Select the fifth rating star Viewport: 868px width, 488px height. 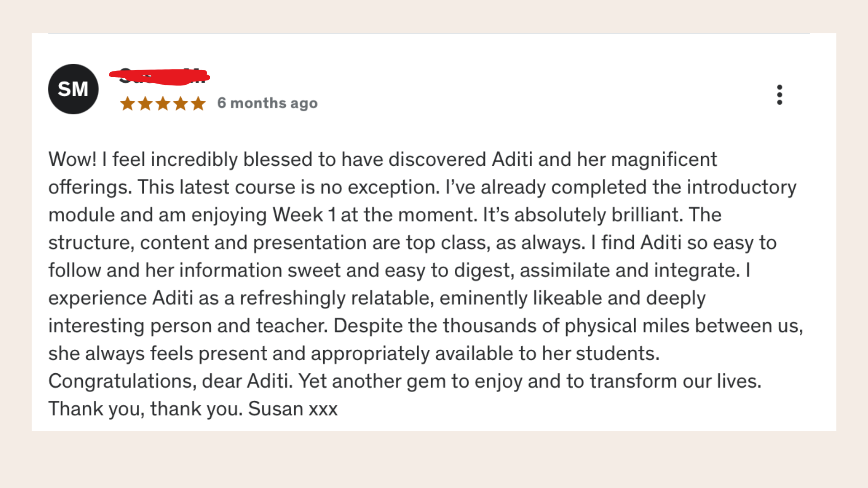(x=198, y=103)
